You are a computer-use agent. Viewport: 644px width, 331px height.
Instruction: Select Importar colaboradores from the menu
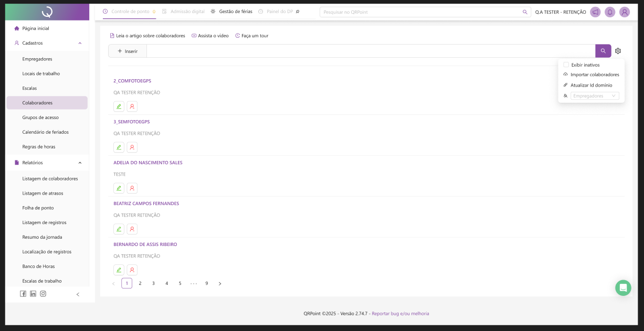click(594, 74)
